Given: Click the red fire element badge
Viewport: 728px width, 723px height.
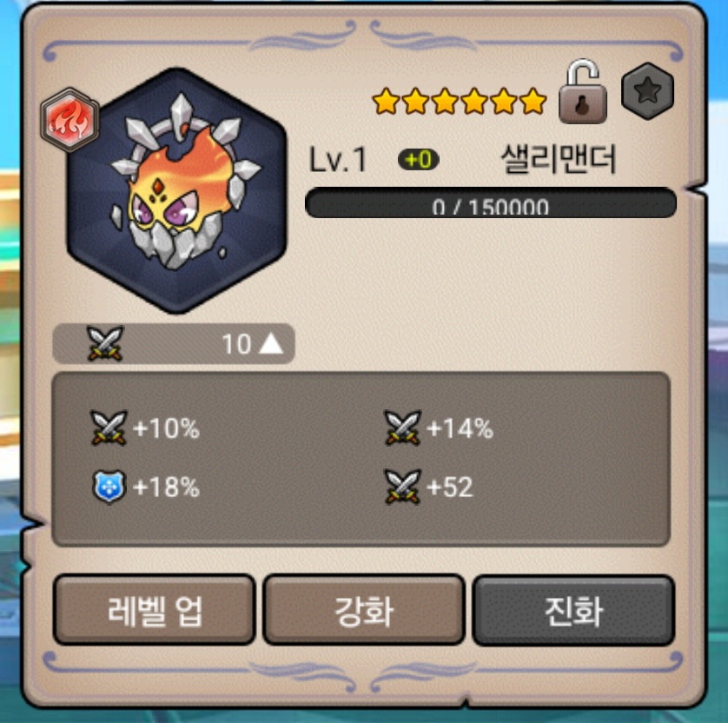Looking at the screenshot, I should click(69, 120).
